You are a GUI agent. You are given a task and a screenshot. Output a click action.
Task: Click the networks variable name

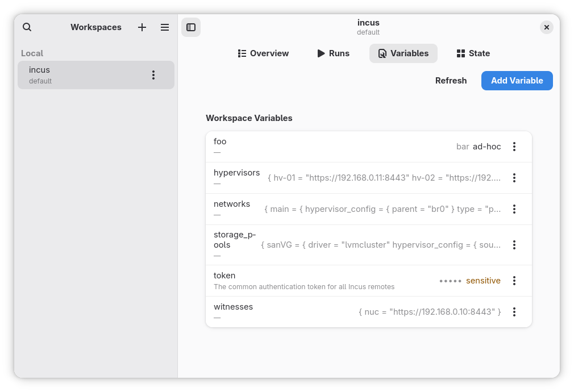click(x=232, y=204)
